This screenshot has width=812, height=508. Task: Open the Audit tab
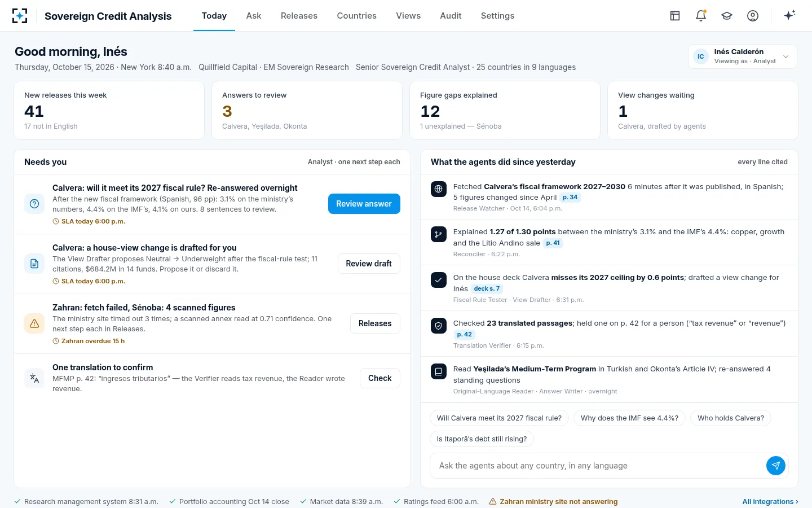(451, 16)
